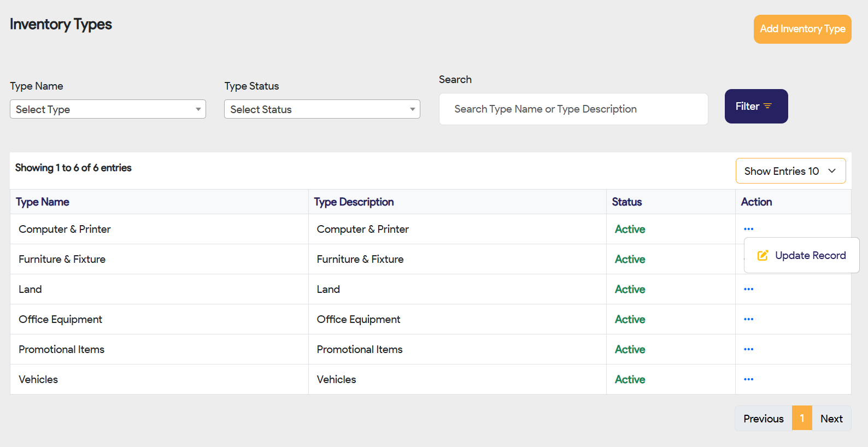The height and width of the screenshot is (447, 868).
Task: Go to the Next page
Action: 831,419
